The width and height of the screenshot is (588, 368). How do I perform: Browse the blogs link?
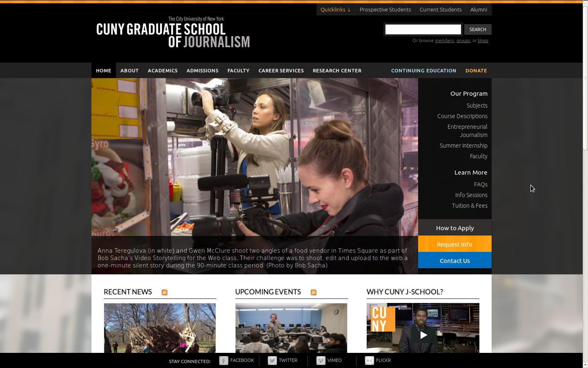tap(483, 40)
